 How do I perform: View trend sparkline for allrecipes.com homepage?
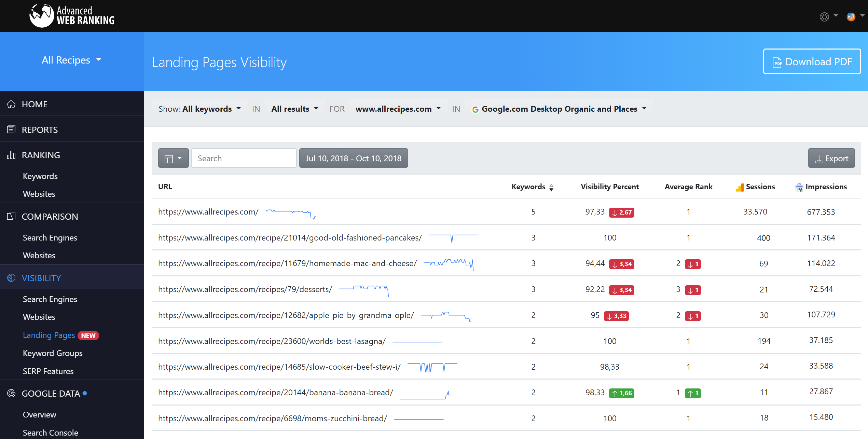291,214
